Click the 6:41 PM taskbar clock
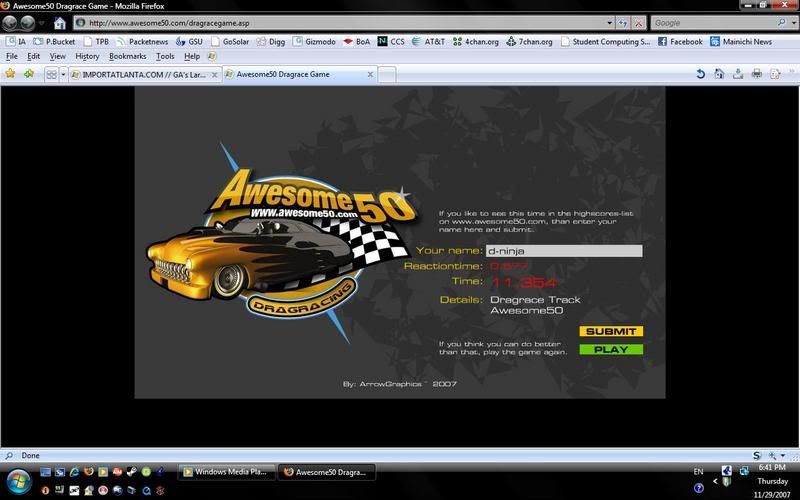 772,467
